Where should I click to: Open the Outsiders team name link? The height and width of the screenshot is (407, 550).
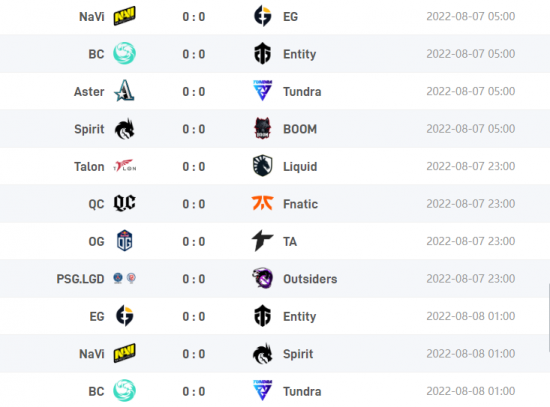(x=310, y=279)
